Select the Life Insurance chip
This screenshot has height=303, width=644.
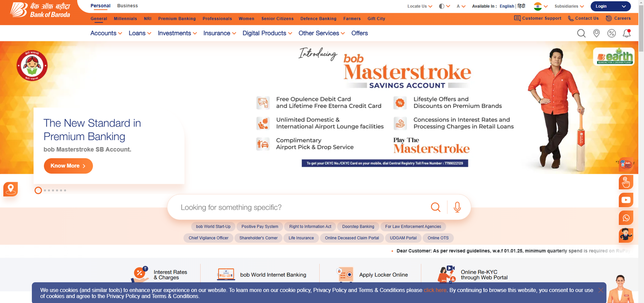[301, 238]
